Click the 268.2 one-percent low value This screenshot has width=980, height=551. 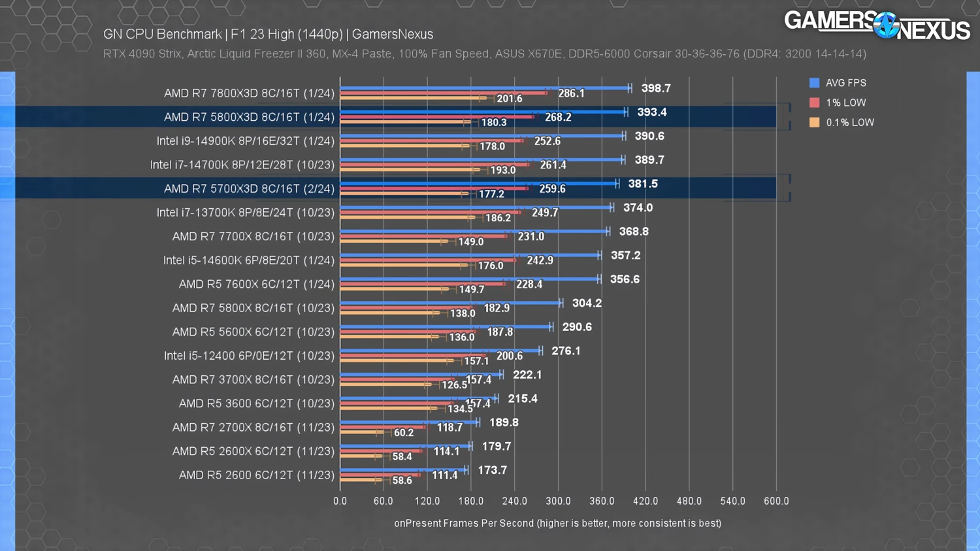click(x=558, y=118)
